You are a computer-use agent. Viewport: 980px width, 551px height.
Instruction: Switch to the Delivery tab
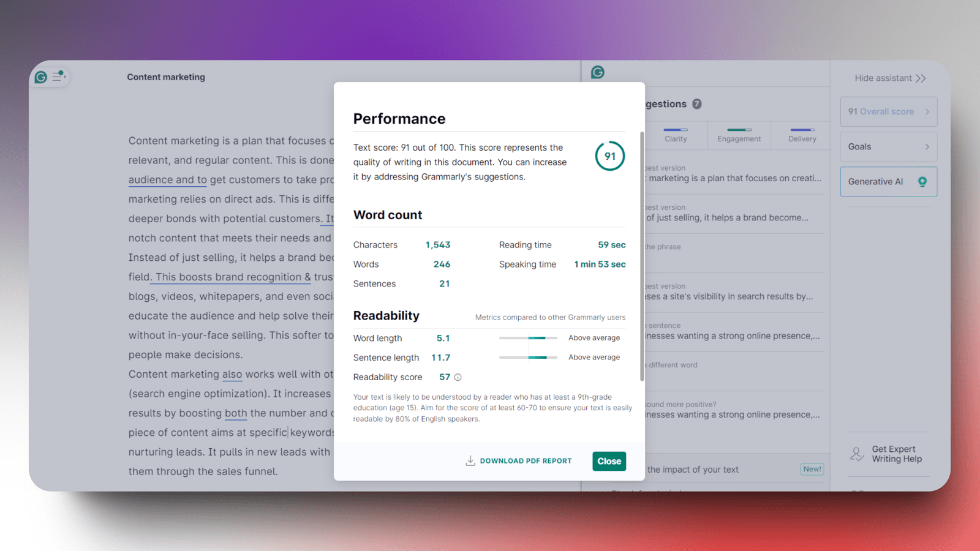(x=802, y=135)
